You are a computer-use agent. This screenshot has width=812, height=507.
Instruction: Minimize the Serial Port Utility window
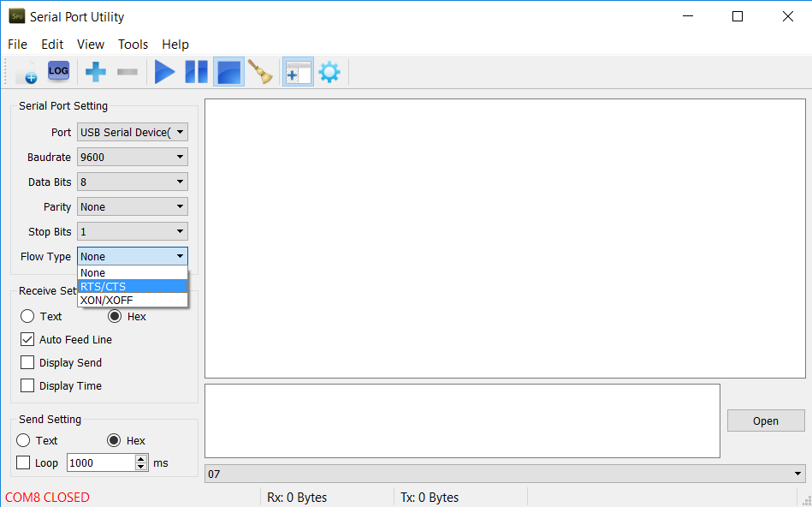688,16
